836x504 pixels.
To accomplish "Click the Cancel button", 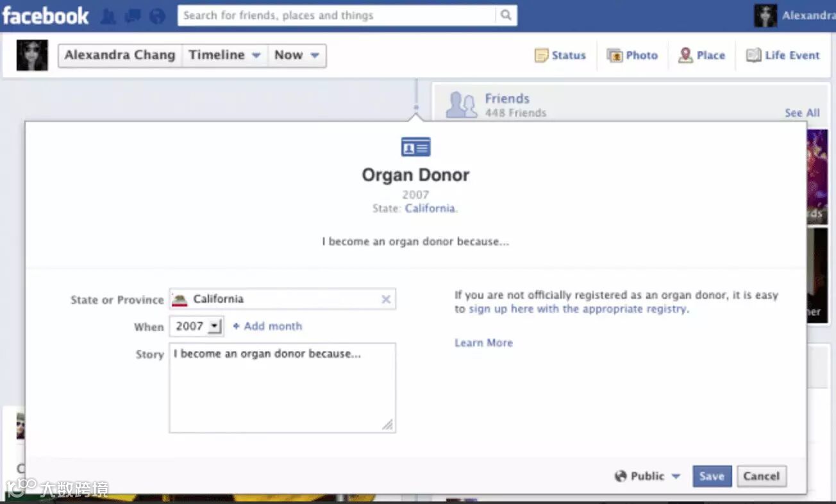I will 762,476.
